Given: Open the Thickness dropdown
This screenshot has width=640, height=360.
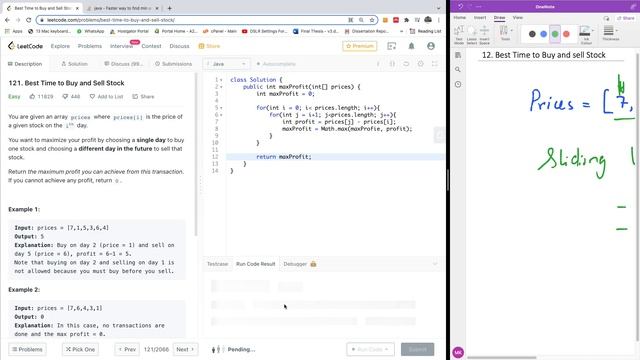Looking at the screenshot, I should point(611,33).
